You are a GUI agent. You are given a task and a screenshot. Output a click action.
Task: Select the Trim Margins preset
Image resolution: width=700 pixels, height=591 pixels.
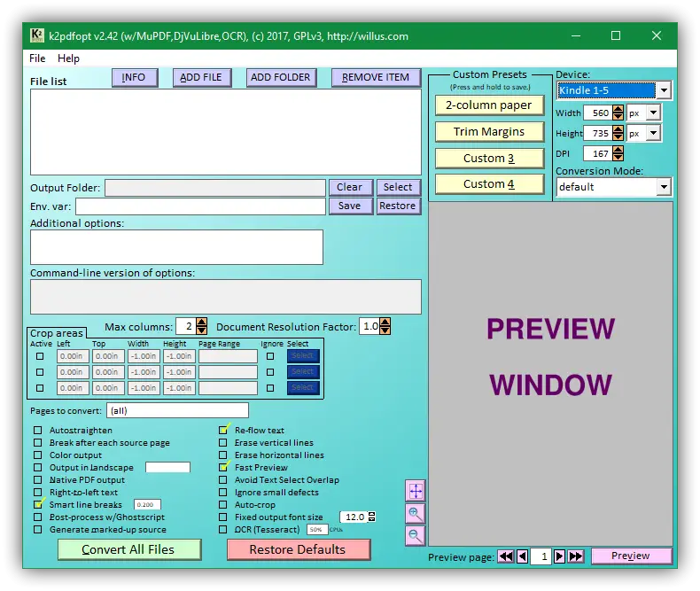pyautogui.click(x=489, y=132)
